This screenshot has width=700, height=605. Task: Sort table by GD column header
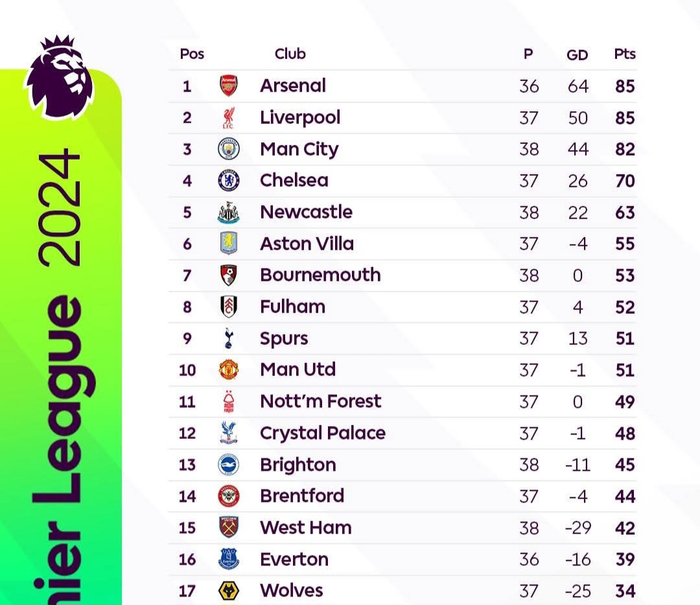[577, 55]
